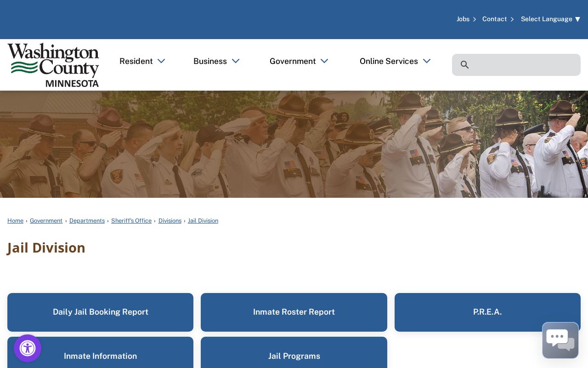The image size is (588, 368).
Task: Open the Online Services navigation menu
Action: pos(389,61)
